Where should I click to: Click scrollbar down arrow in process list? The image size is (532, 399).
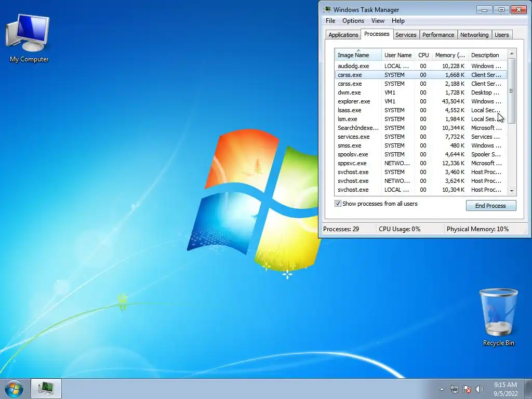point(512,191)
